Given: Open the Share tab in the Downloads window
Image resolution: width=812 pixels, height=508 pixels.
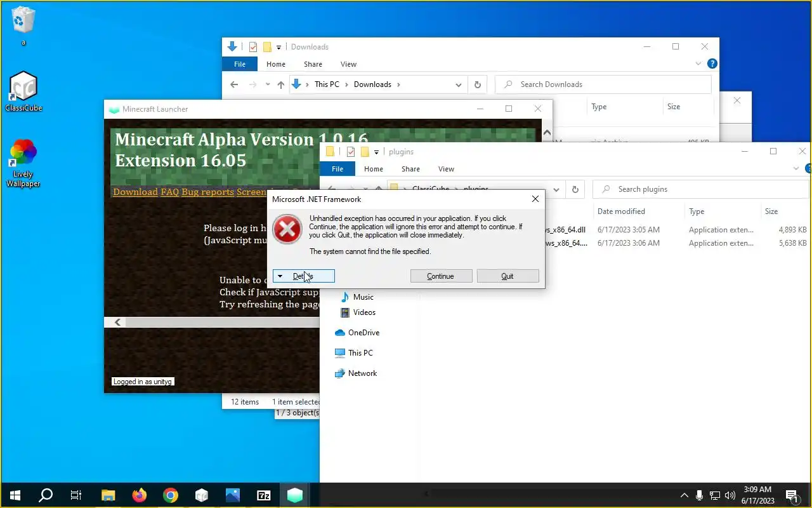Looking at the screenshot, I should [x=313, y=64].
